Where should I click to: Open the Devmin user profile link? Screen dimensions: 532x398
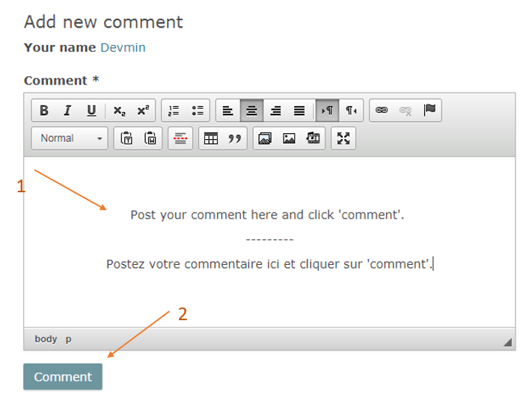pos(123,48)
